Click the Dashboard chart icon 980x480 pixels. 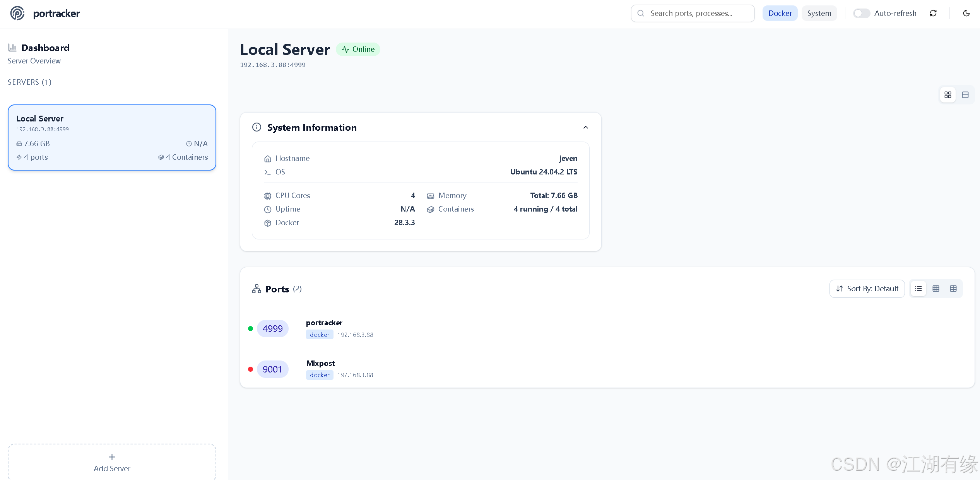click(12, 48)
